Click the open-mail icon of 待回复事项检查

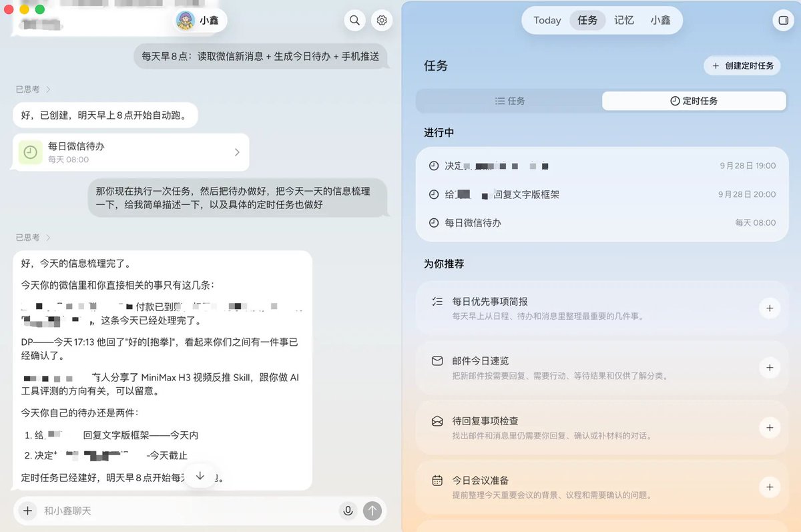tap(437, 421)
